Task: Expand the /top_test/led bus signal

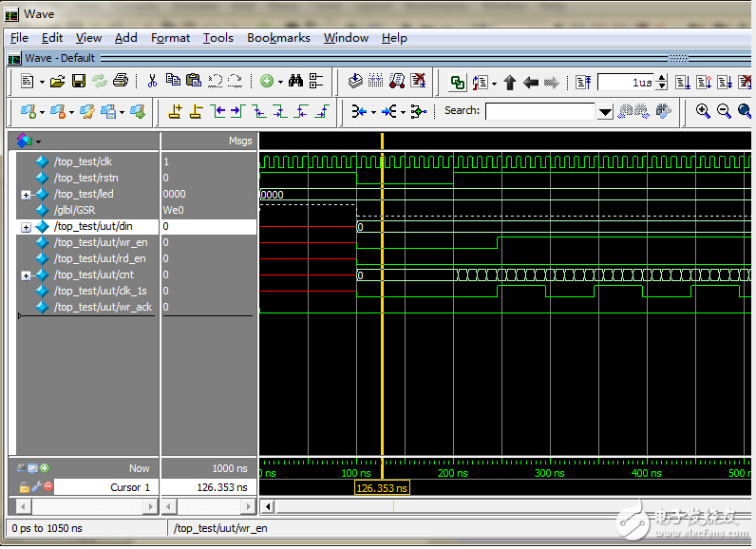Action: coord(26,195)
